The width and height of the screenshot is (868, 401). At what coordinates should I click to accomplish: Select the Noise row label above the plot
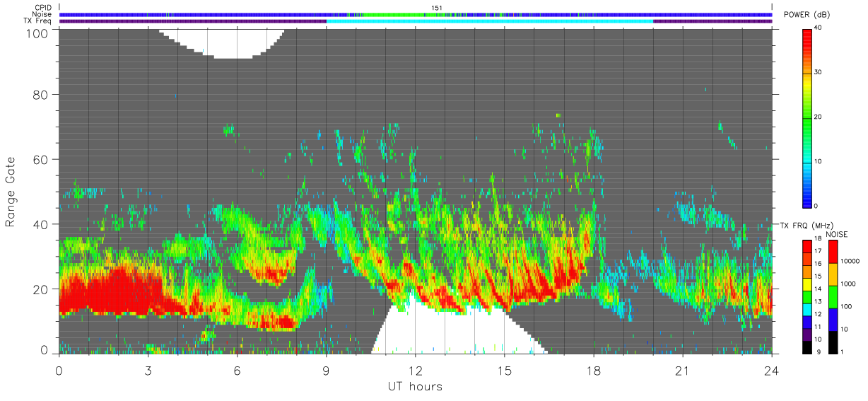point(42,14)
